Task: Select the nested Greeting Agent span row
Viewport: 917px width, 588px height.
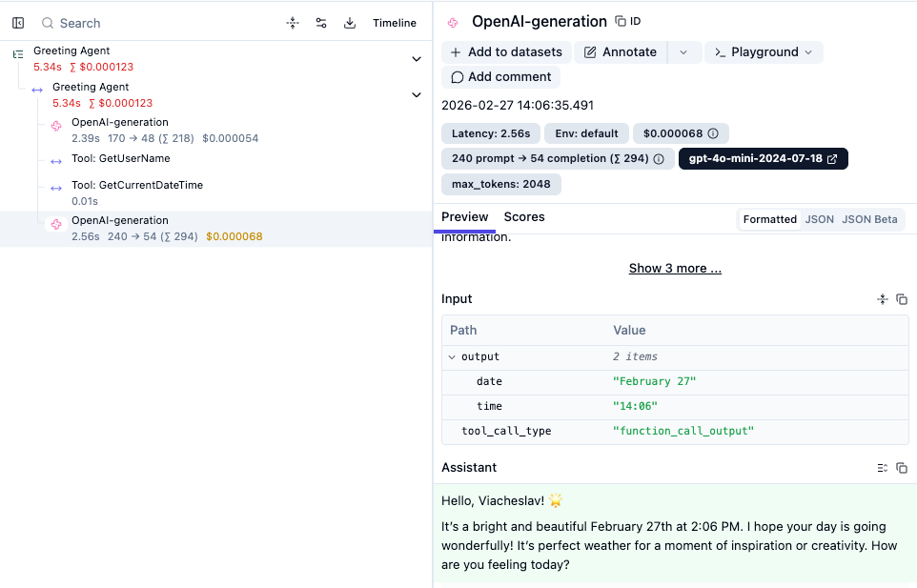Action: (x=216, y=94)
